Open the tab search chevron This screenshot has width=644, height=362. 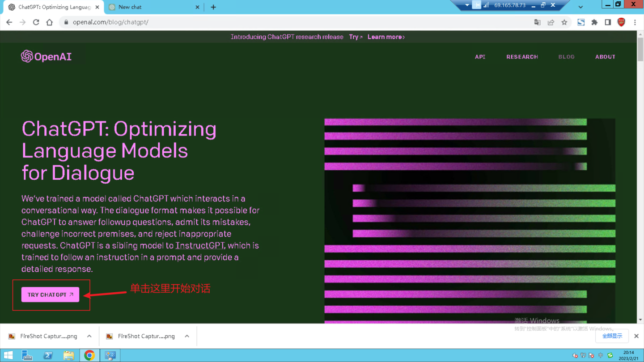pos(580,7)
